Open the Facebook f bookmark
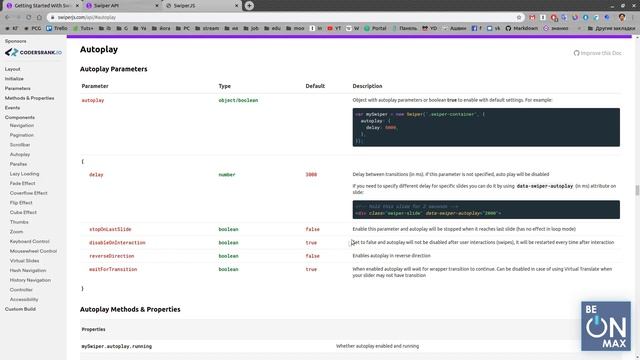Viewport: 640px width, 360px height. 477,28
